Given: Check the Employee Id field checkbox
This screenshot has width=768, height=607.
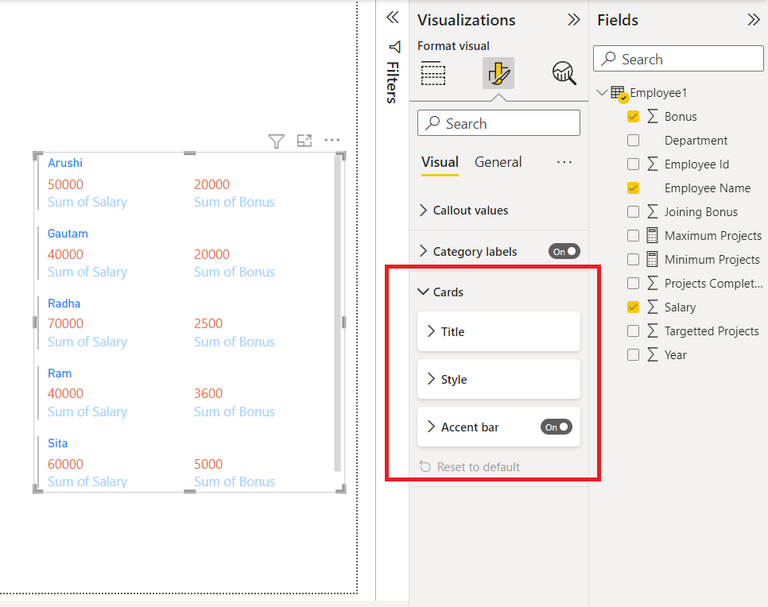Looking at the screenshot, I should [x=633, y=164].
